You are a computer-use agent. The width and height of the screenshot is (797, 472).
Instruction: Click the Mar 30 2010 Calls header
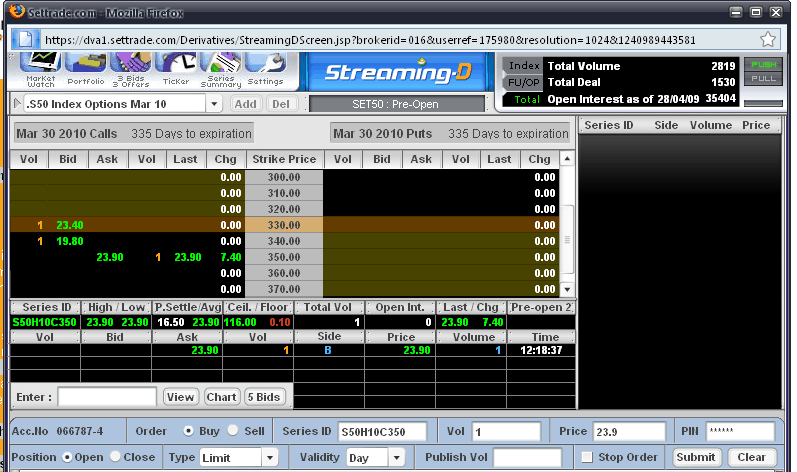pyautogui.click(x=134, y=134)
